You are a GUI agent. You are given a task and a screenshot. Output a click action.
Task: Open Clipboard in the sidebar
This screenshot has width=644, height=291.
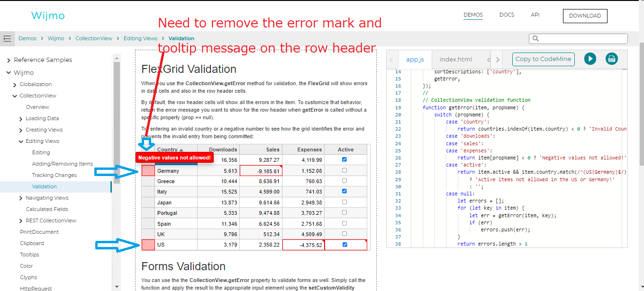(32, 243)
